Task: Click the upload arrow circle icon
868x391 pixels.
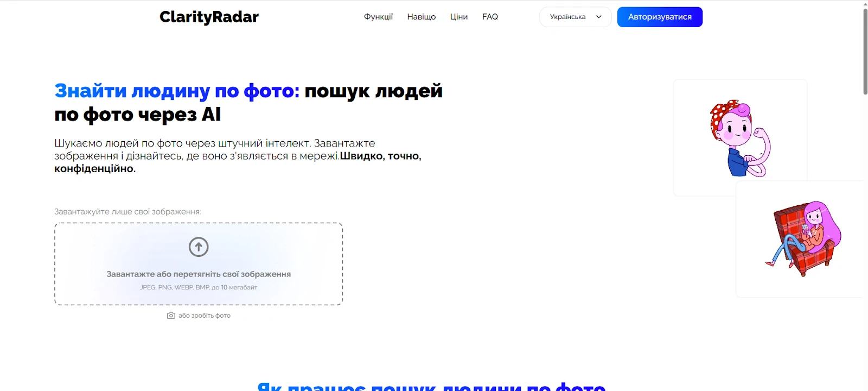Action: point(199,247)
